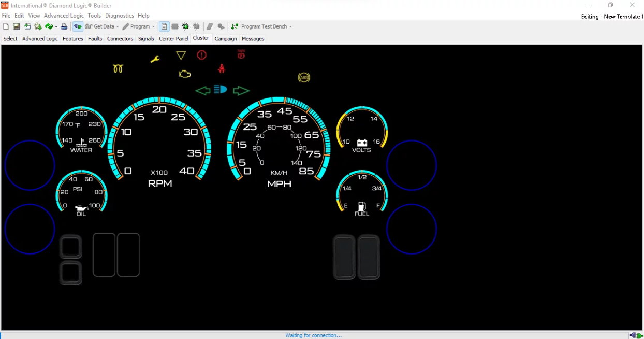Switch to the Signals tab

click(x=145, y=38)
